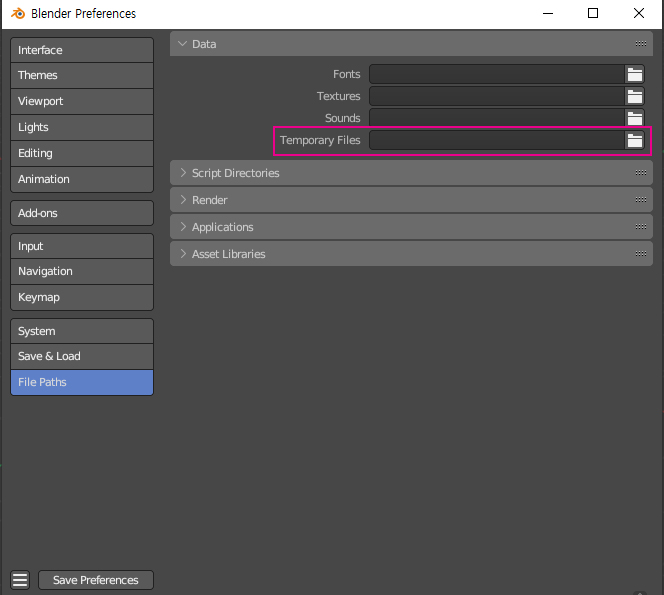
Task: Open the hamburger preferences menu
Action: pyautogui.click(x=20, y=580)
